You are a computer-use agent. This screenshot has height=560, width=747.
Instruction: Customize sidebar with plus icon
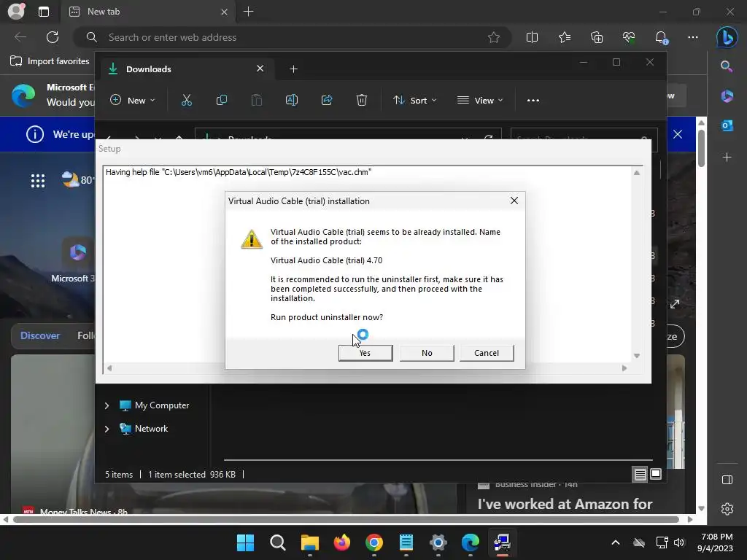pos(727,157)
